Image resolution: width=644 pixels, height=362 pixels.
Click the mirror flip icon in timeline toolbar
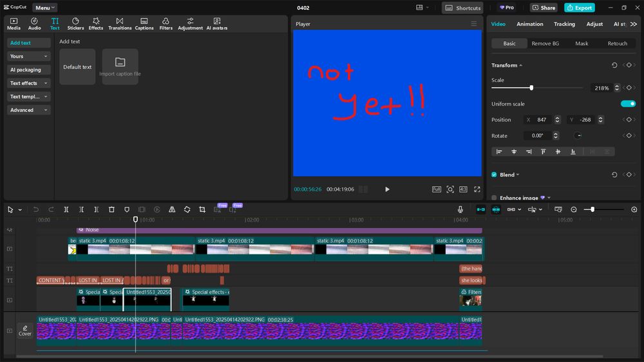172,209
